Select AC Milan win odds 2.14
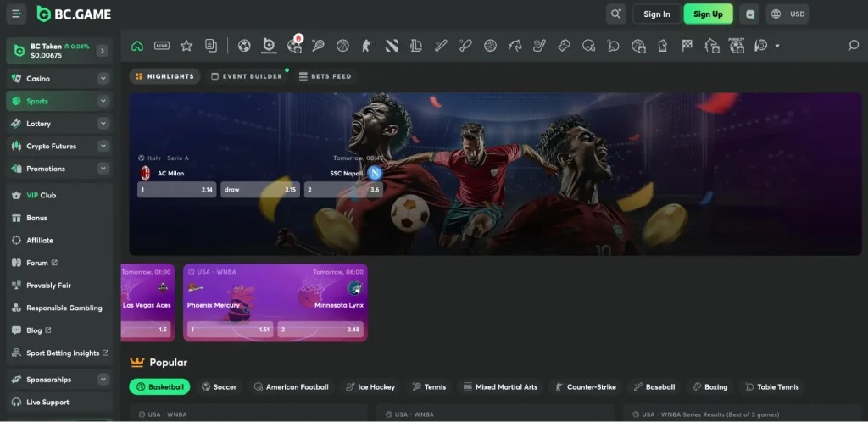 [176, 190]
